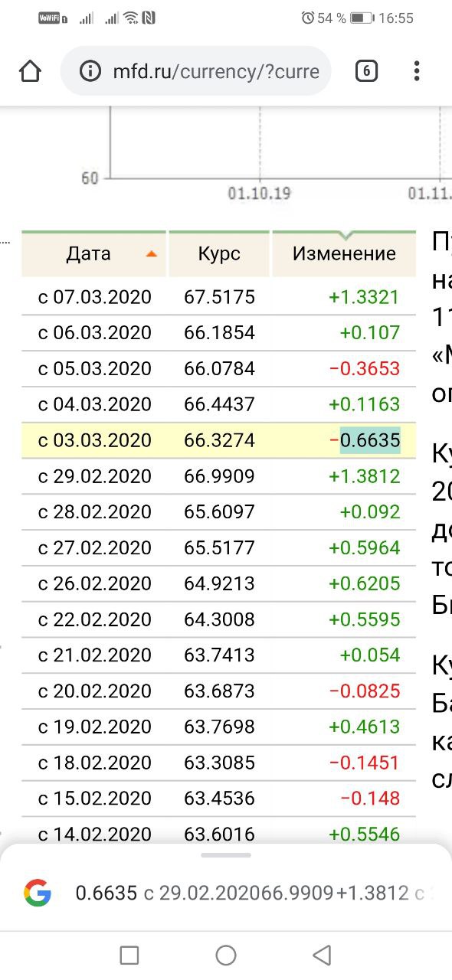
Task: Sort table by Курс column header
Action: point(219,253)
